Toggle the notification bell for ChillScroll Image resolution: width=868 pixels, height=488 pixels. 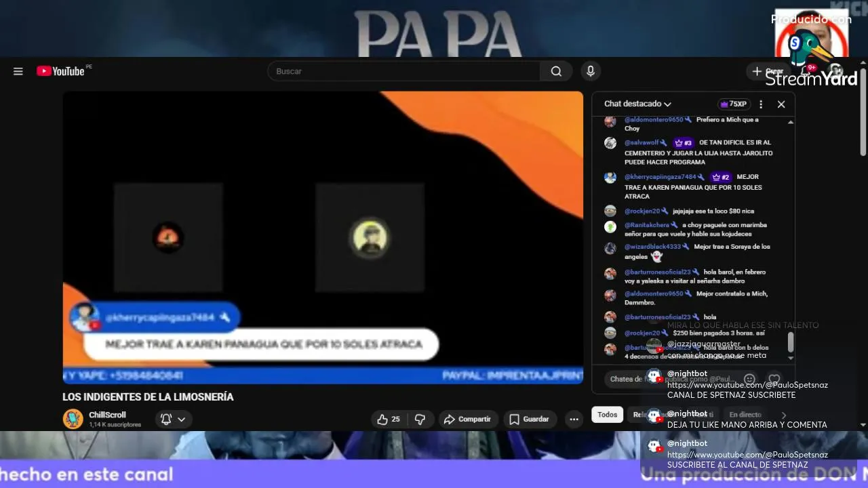tap(166, 420)
